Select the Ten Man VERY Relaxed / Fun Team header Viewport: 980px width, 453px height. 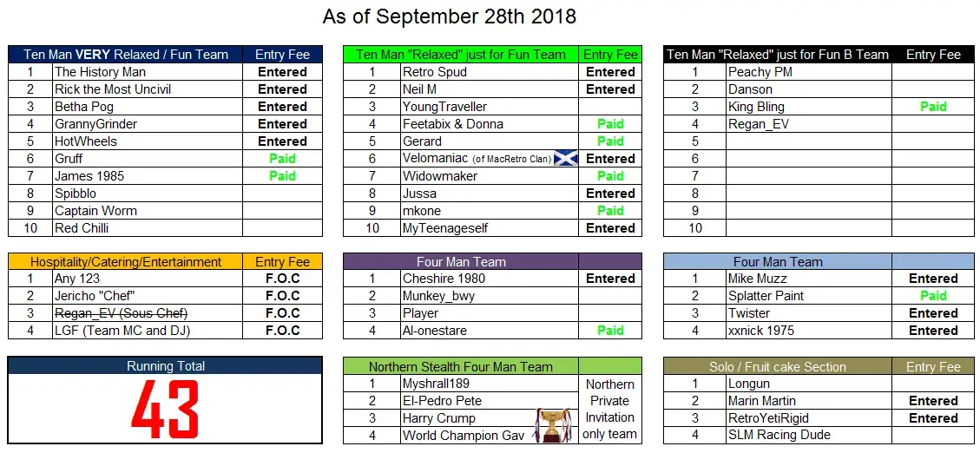tap(126, 55)
